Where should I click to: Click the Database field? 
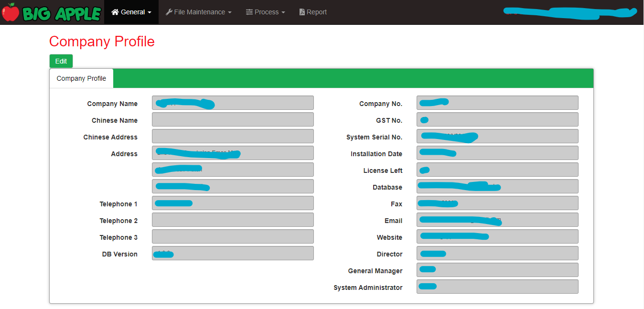click(x=497, y=186)
